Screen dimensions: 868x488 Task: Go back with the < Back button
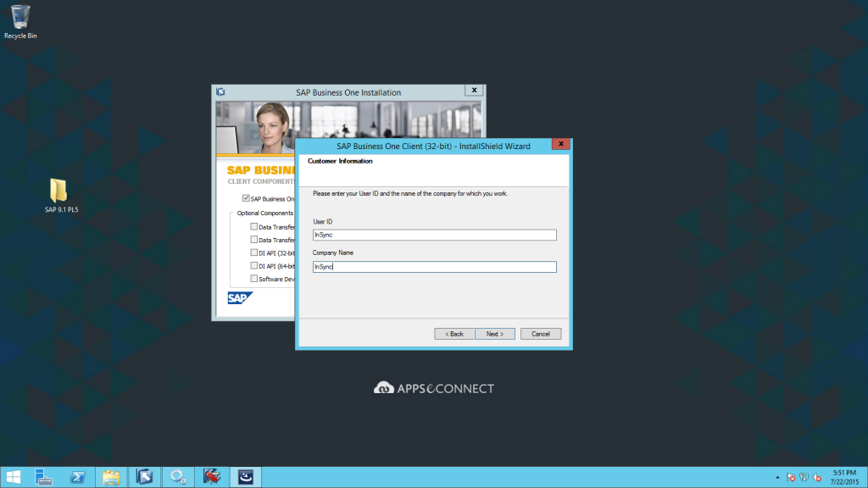coord(454,334)
